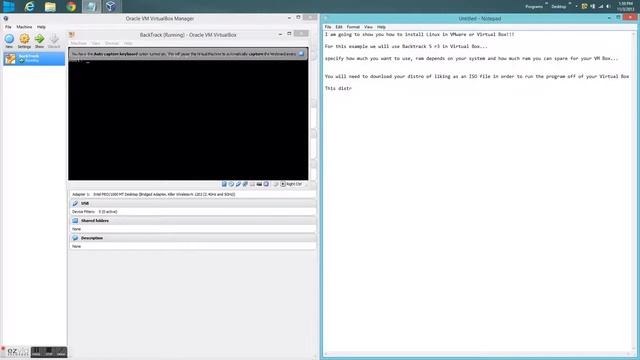Screen dimensions: 640x360
Task: Open Format menu in Notepad
Action: pyautogui.click(x=353, y=27)
